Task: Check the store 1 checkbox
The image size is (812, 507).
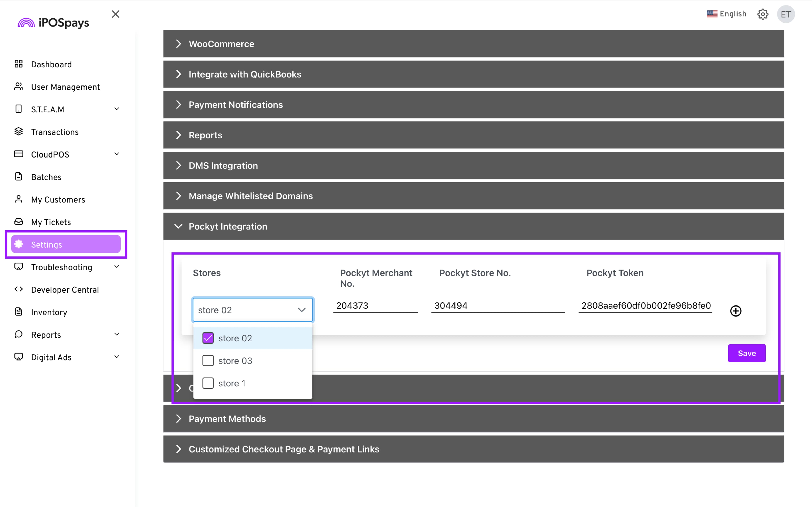Action: coord(208,383)
